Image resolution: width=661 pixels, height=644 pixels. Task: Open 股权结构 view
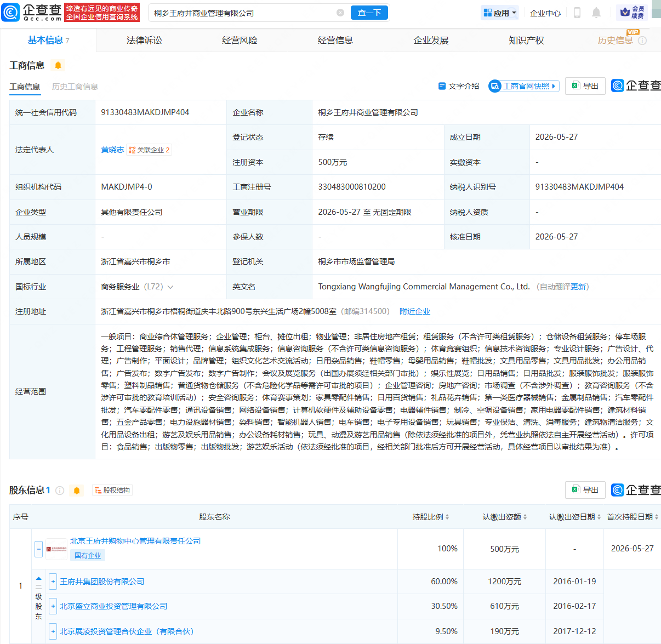click(112, 491)
